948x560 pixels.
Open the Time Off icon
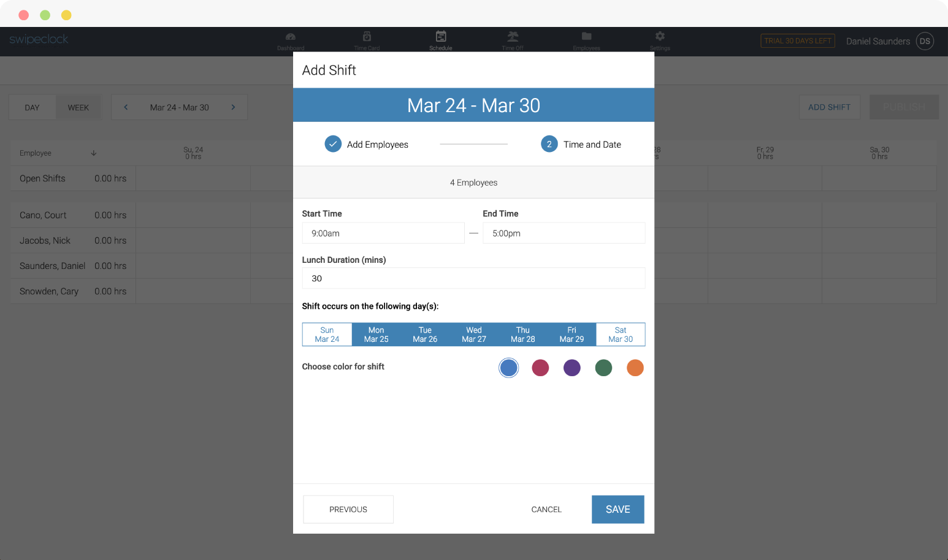(x=513, y=36)
